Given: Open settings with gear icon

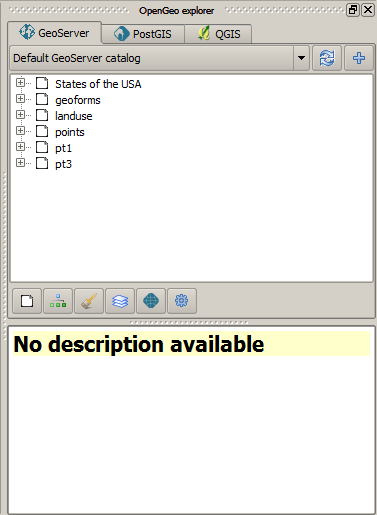Looking at the screenshot, I should click(182, 301).
